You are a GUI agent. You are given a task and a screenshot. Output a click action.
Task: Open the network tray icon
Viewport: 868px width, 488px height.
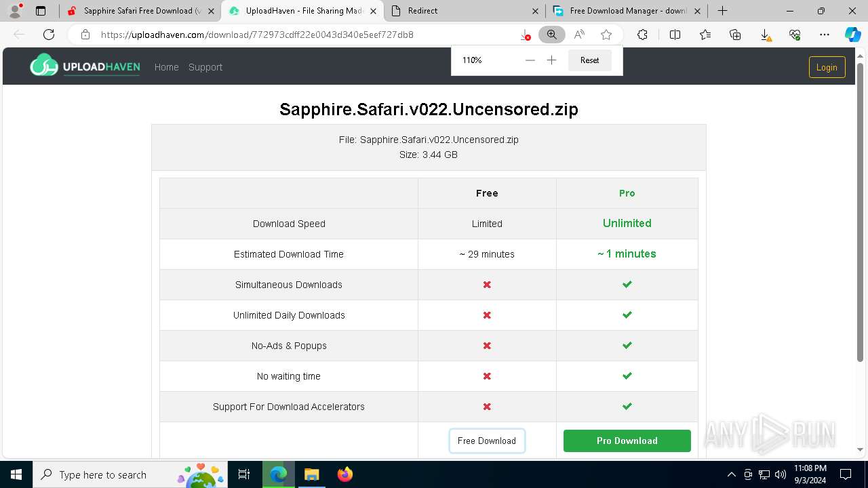point(764,474)
